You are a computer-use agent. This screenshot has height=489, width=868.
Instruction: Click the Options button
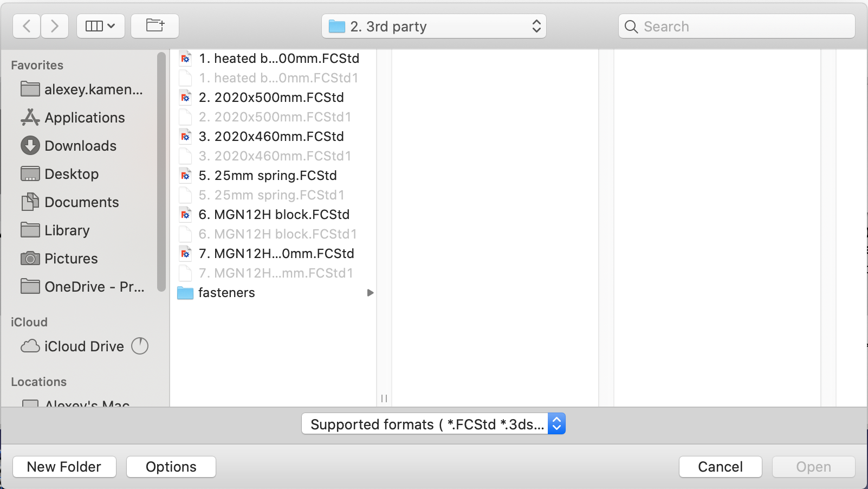tap(171, 466)
